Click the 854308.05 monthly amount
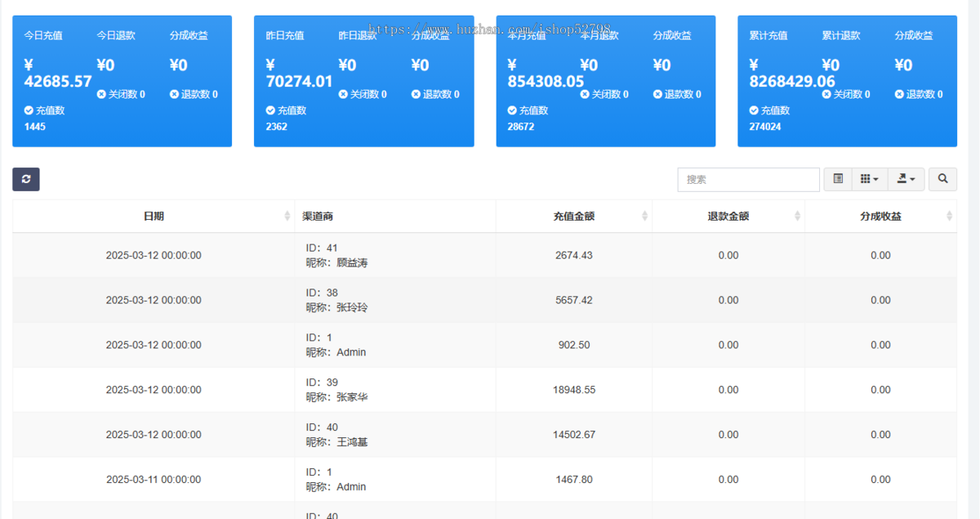The width and height of the screenshot is (980, 519). coord(546,73)
